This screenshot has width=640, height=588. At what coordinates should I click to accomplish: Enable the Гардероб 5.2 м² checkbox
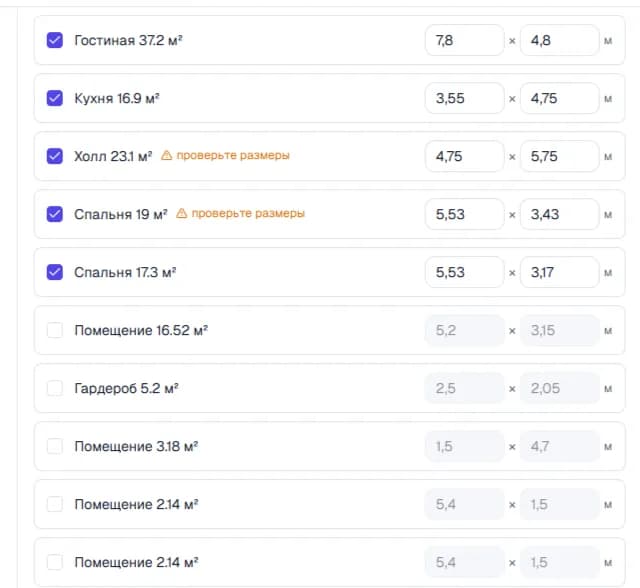click(x=55, y=388)
